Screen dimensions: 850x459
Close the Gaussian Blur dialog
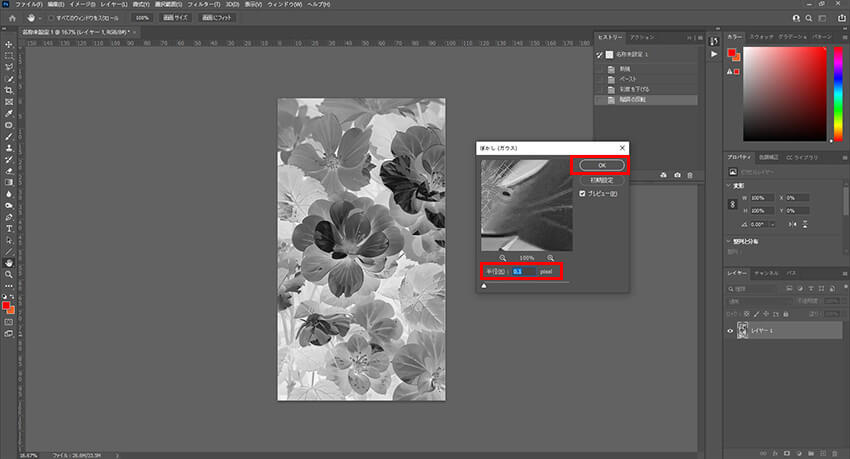622,147
